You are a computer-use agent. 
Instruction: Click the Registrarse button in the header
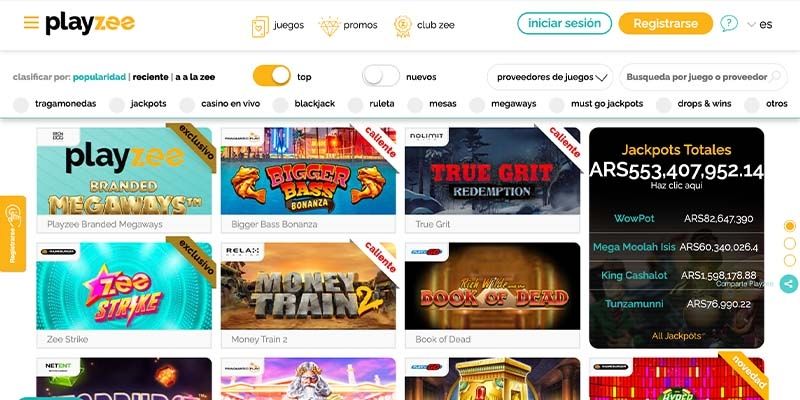(x=665, y=23)
